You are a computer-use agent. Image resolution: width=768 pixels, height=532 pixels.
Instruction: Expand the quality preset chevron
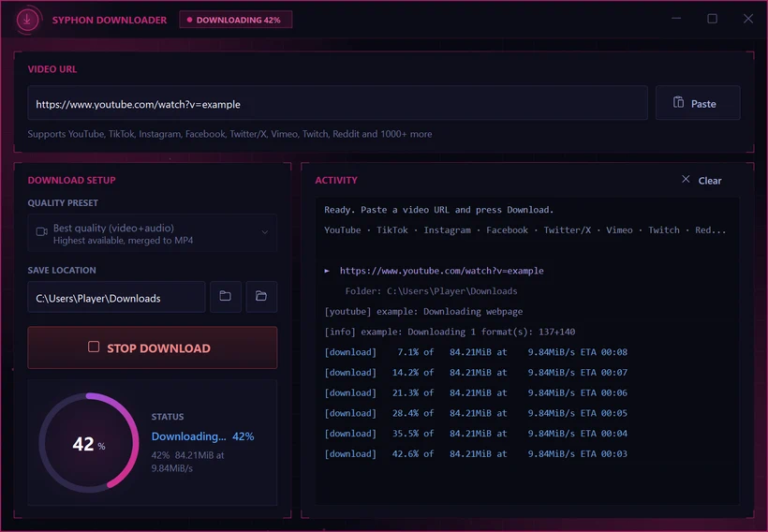[264, 232]
